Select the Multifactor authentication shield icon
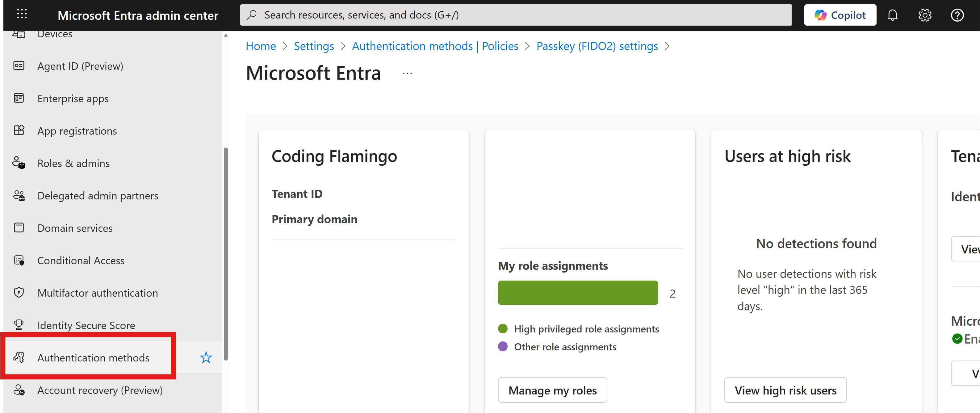Image resolution: width=980 pixels, height=413 pixels. coord(19,292)
